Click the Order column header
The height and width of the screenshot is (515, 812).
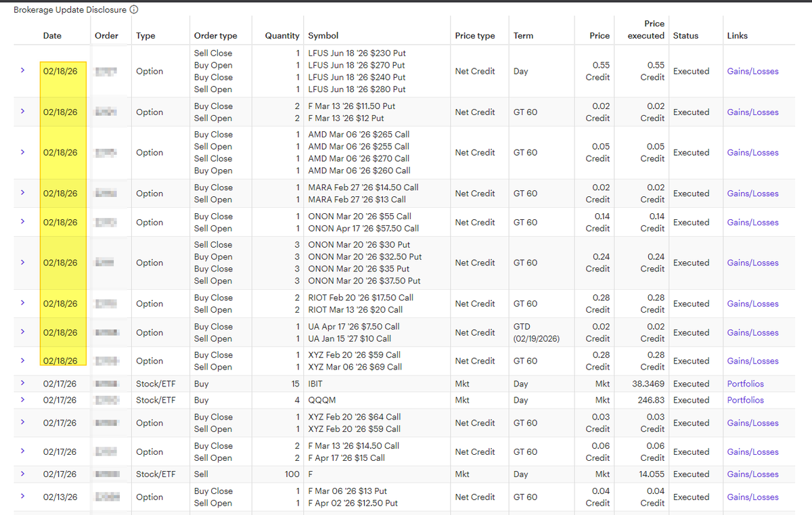pyautogui.click(x=106, y=35)
